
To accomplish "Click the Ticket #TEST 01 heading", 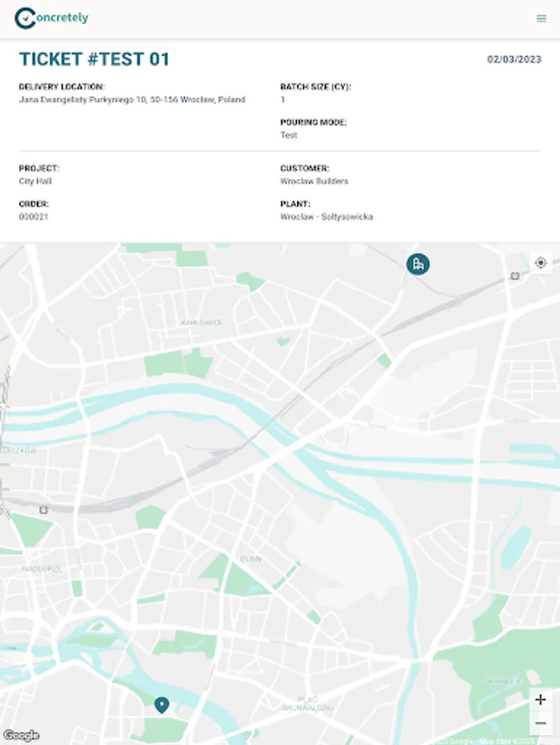I will [94, 59].
